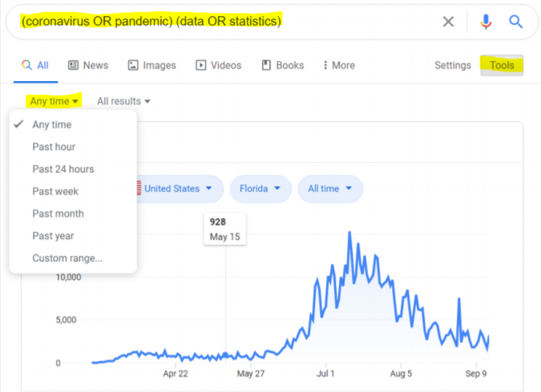Viewport: 541px width, 392px height.
Task: Open the Florida region dropdown
Action: [x=260, y=188]
